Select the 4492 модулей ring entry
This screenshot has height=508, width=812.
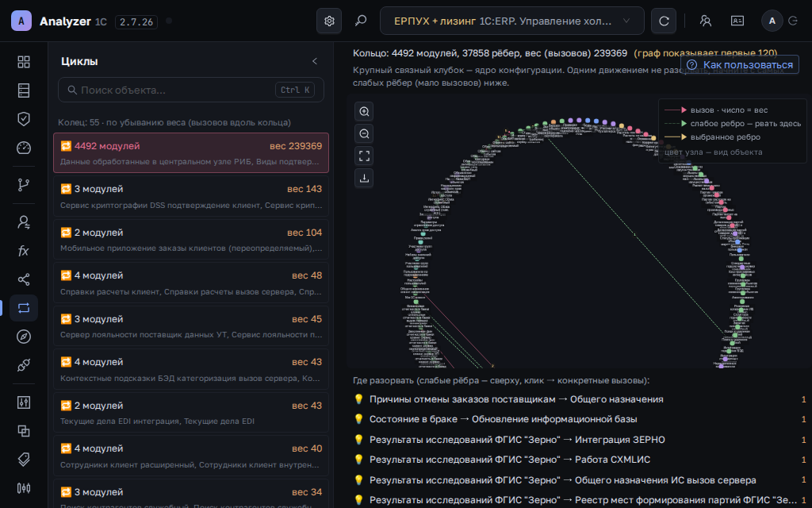[191, 153]
